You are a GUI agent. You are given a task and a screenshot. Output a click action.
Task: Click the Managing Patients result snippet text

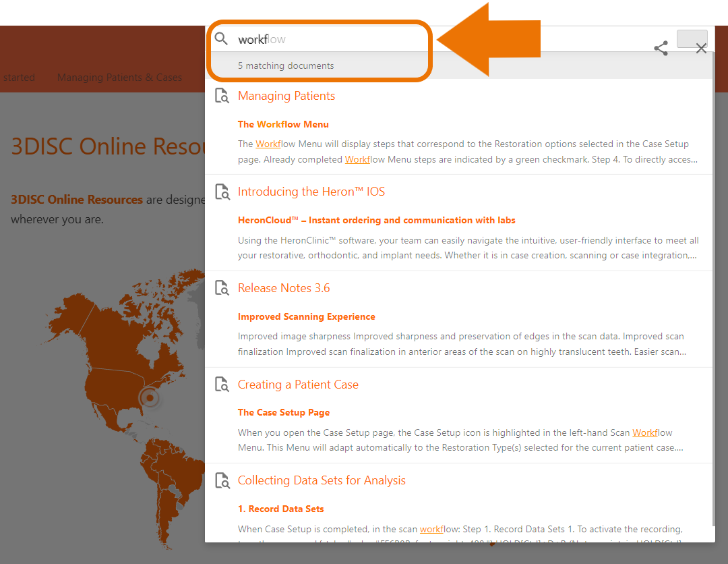coord(468,151)
